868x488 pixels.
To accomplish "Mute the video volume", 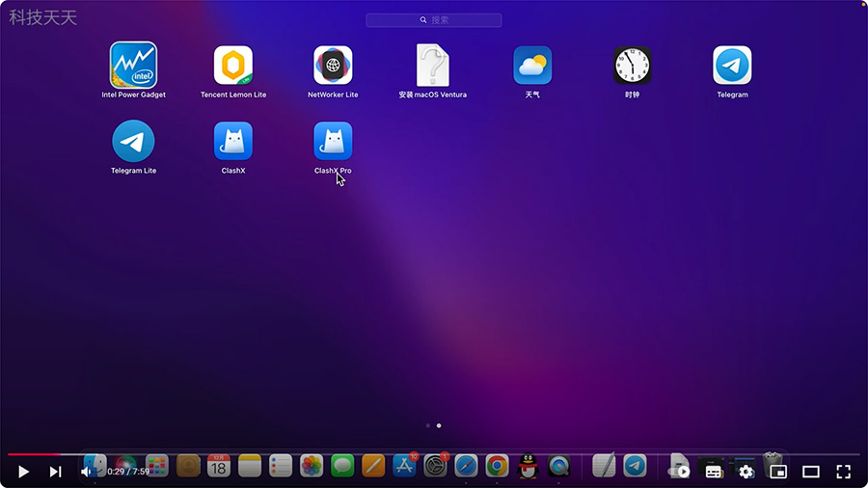I will point(87,472).
